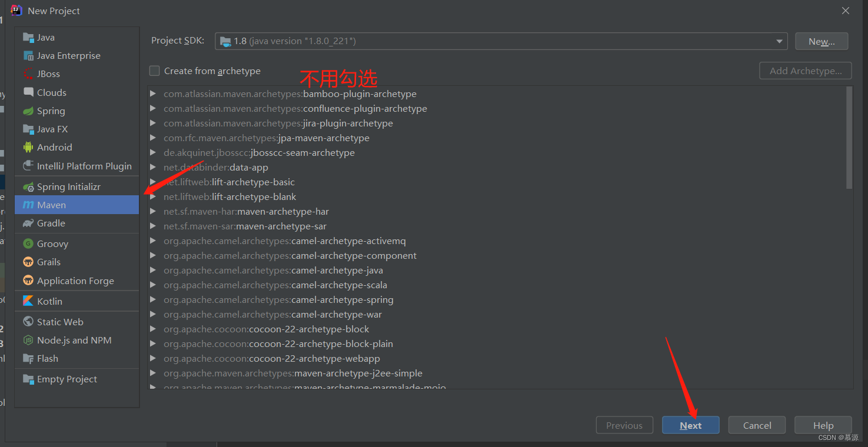Click the archetype list vertical scrollbar
Viewport: 868px width, 447px height.
click(849, 138)
